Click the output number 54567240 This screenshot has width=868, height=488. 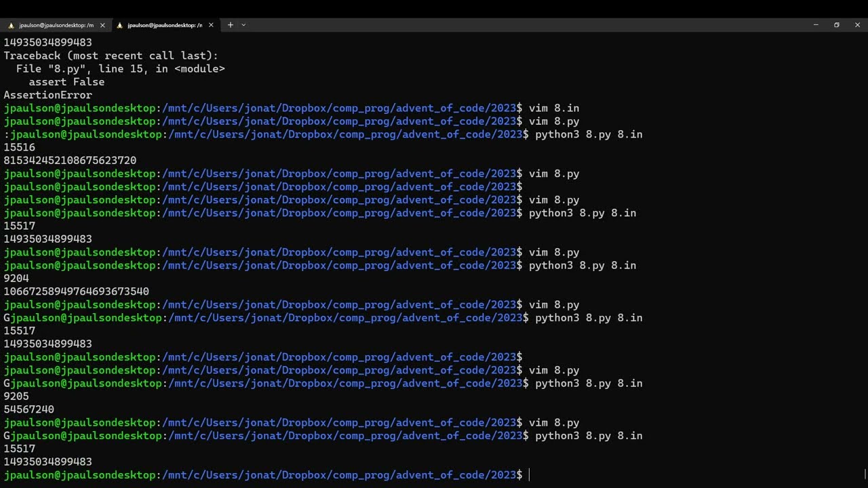click(x=28, y=409)
